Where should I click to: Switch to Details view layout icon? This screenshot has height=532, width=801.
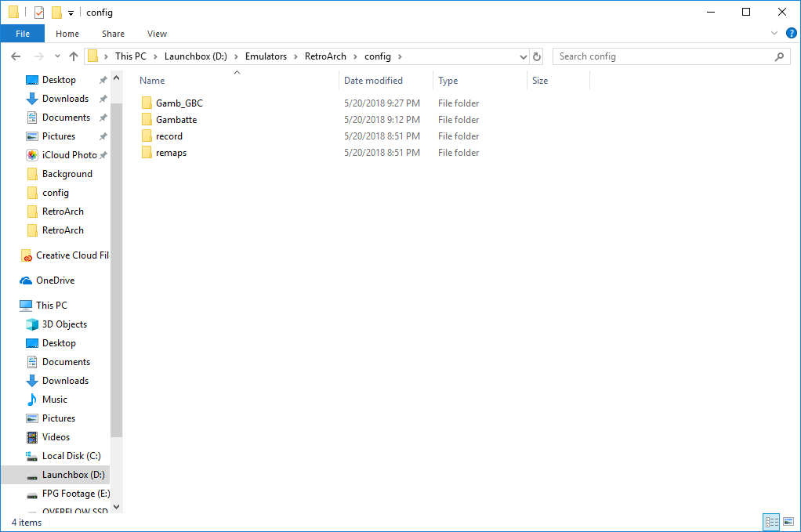coord(771,522)
